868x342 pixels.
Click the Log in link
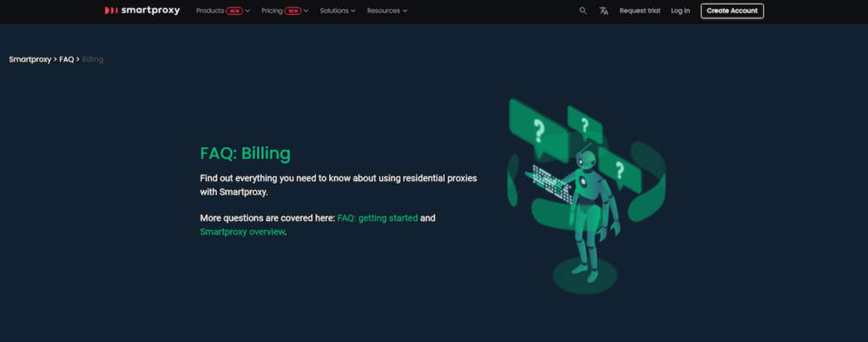pyautogui.click(x=681, y=10)
